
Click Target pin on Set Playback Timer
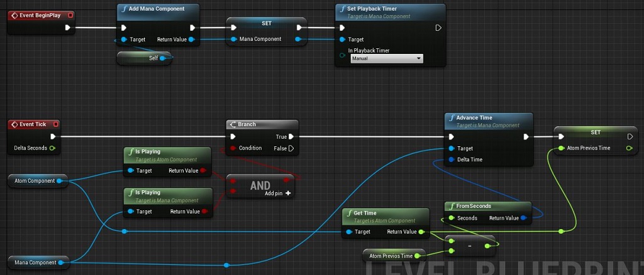[x=342, y=40]
